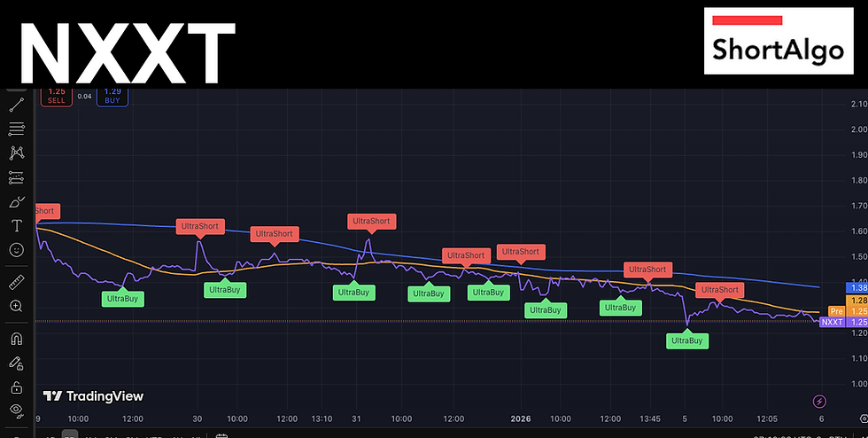The image size is (868, 438).
Task: Click the purple lightning flash icon
Action: pyautogui.click(x=820, y=402)
